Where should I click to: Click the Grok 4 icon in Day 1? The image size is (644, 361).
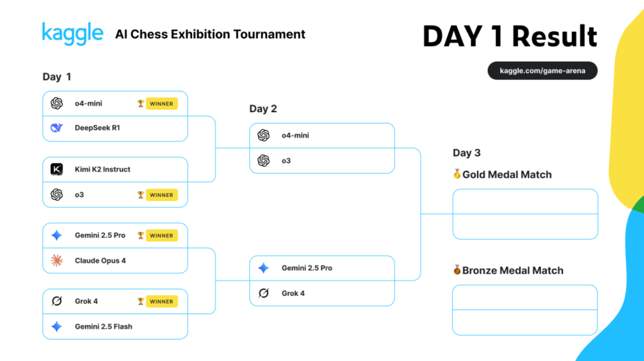tap(57, 301)
